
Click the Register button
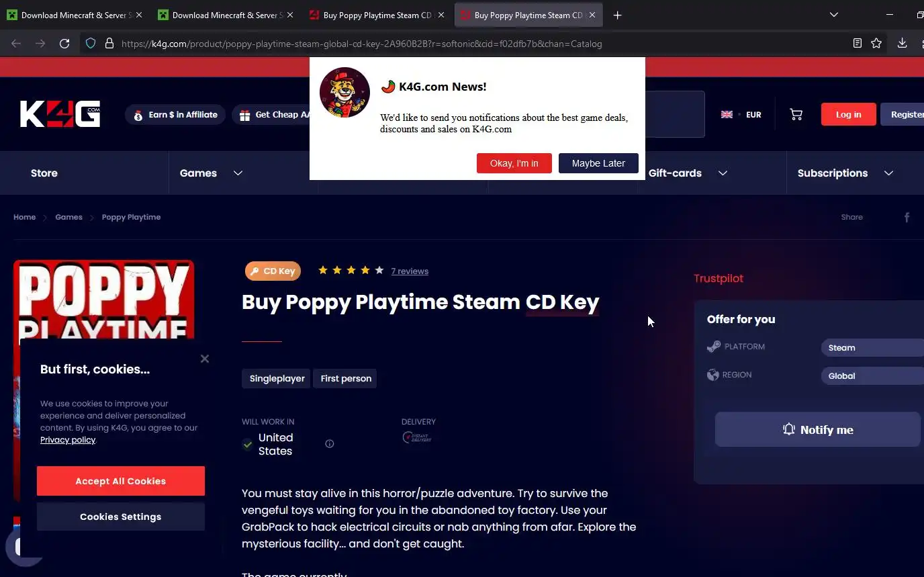(903, 114)
